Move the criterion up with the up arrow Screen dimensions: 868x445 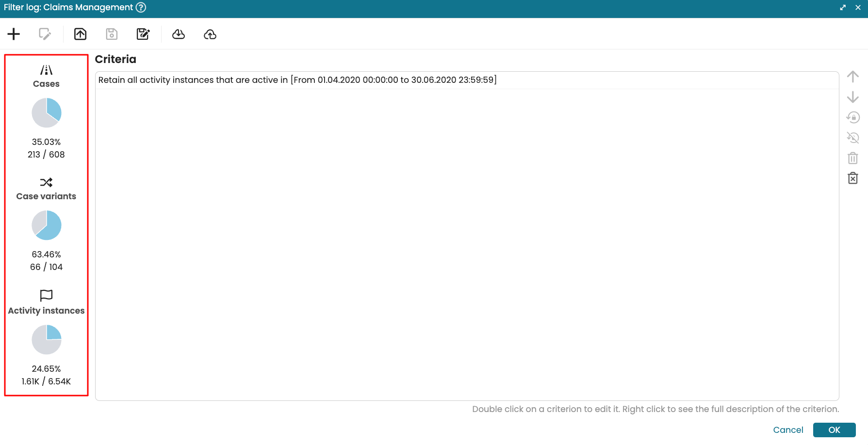pos(852,77)
